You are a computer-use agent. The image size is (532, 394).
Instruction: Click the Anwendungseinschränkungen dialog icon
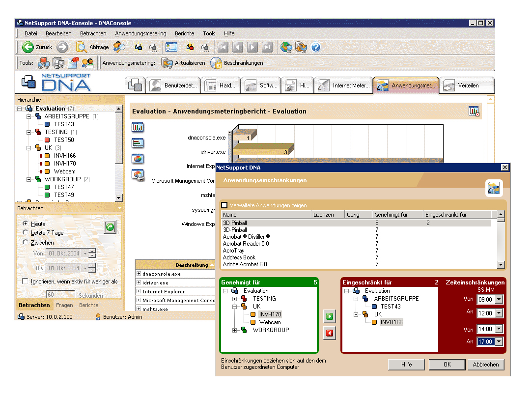494,188
